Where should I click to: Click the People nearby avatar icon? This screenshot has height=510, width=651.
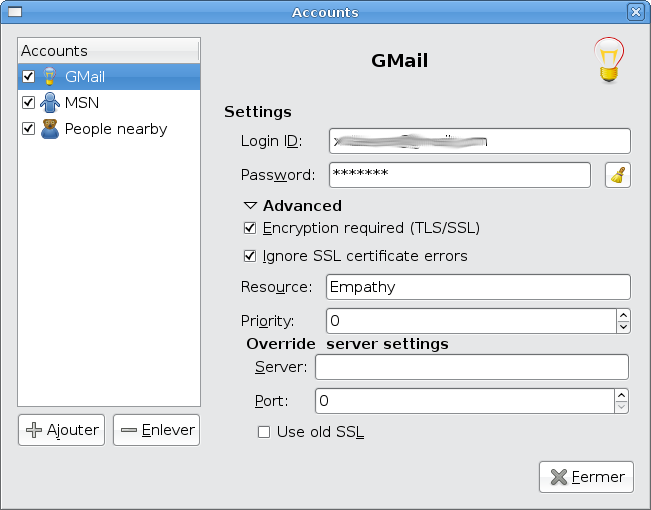(x=49, y=128)
